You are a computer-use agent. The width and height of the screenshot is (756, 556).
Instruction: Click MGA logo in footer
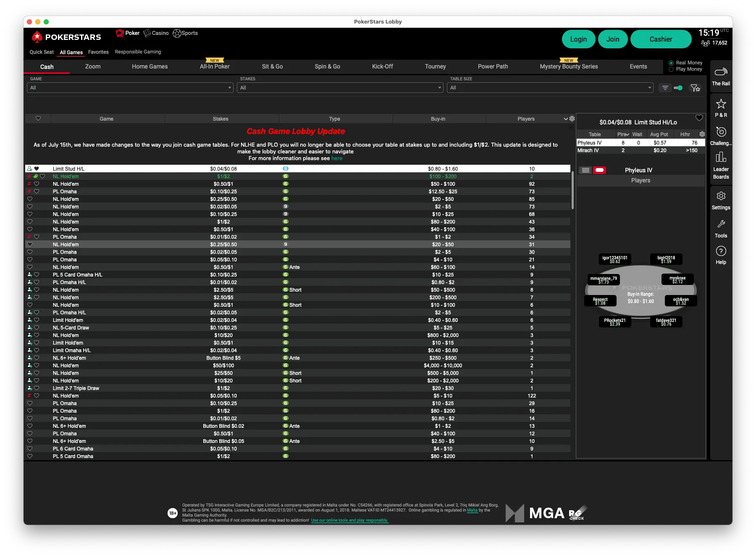coord(535,513)
